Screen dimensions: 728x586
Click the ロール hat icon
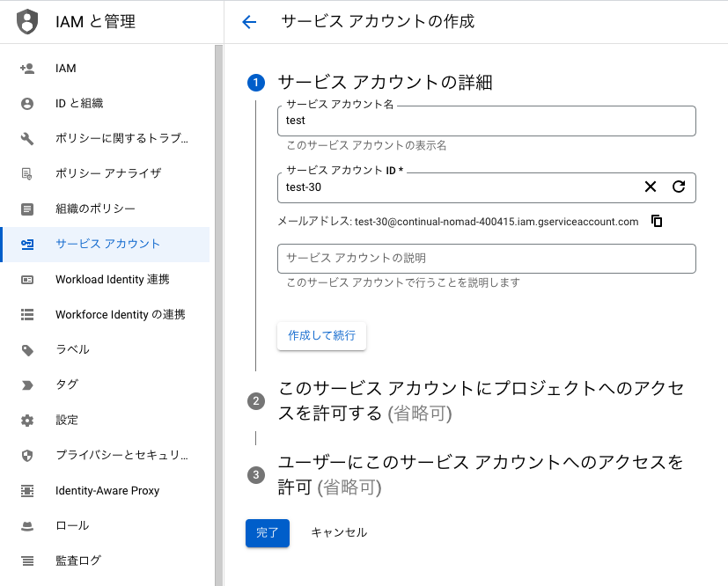pyautogui.click(x=27, y=525)
